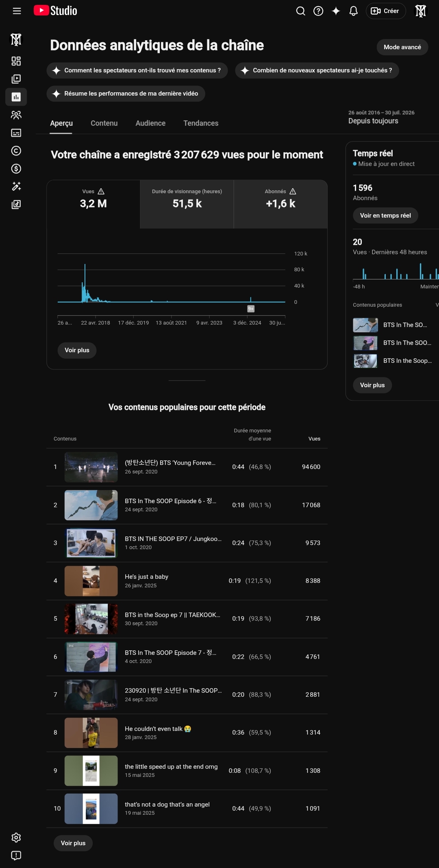Click the Durée moyenne d'une vue column header

pos(252,434)
